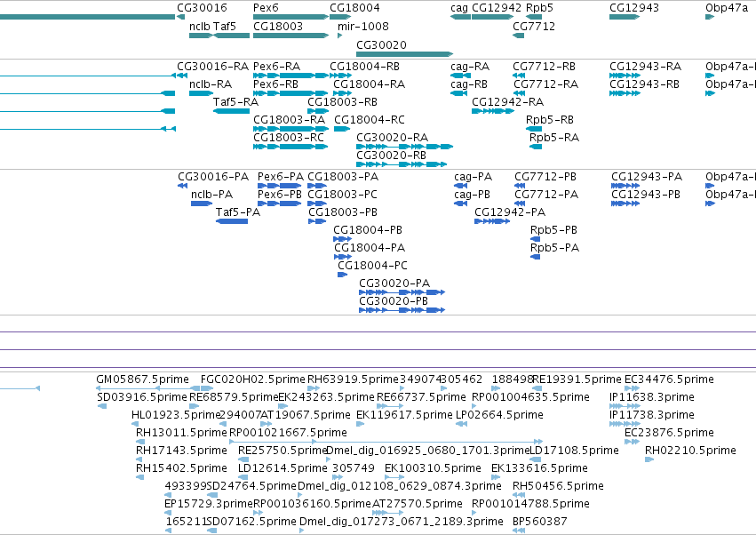Open the EC23876.5prime EST label

(669, 432)
